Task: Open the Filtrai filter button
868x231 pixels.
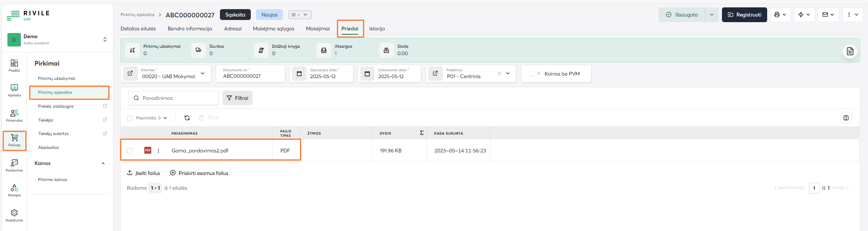Action: (x=237, y=98)
